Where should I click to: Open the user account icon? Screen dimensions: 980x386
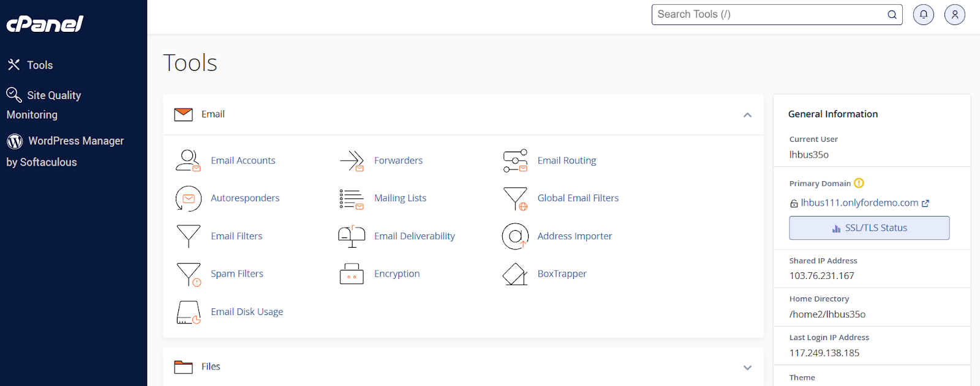(x=955, y=15)
